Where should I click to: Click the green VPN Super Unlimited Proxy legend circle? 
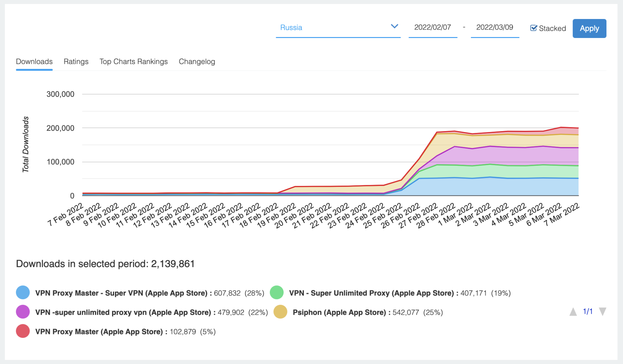[276, 293]
